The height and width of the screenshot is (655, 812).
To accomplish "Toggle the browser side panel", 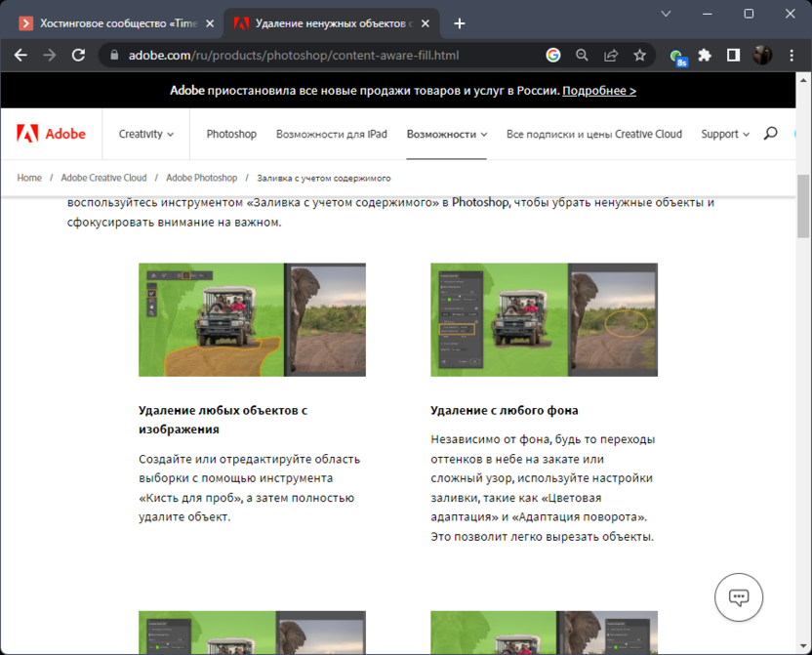I will tap(733, 55).
